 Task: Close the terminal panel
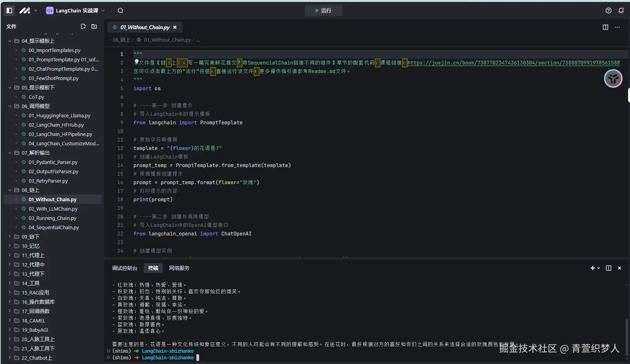619,268
